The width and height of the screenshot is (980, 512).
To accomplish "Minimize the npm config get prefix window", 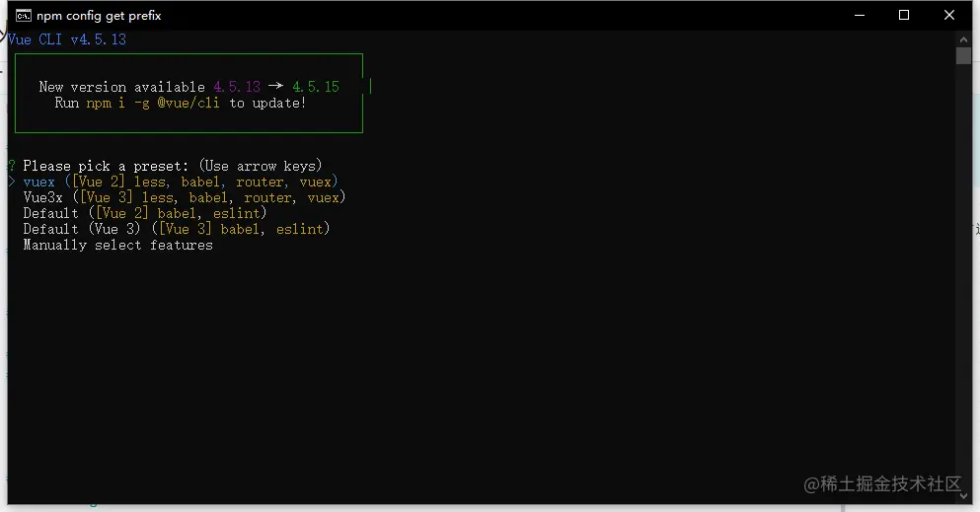I will [x=860, y=16].
